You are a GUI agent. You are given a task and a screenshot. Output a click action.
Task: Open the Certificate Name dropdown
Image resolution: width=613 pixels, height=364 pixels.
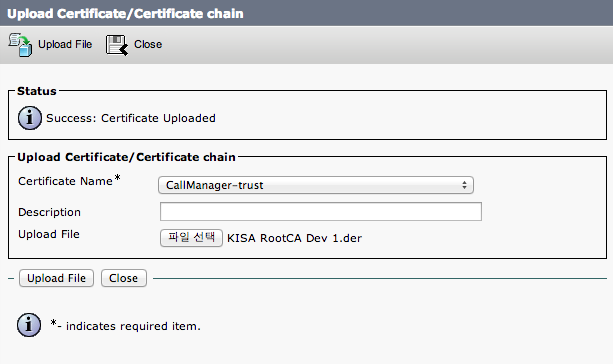[316, 185]
